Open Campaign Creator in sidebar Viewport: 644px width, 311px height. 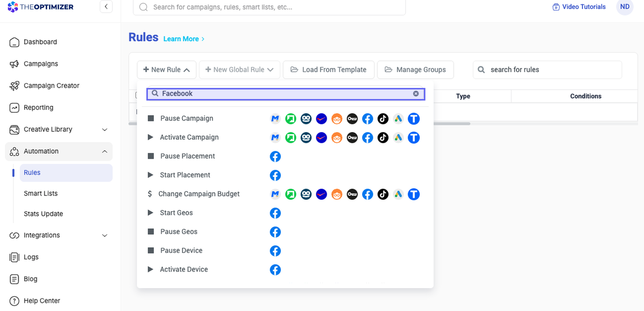52,86
